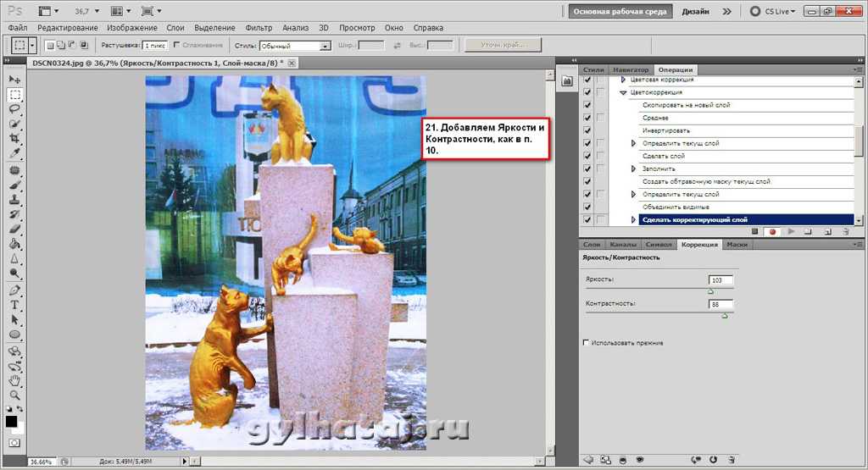The height and width of the screenshot is (470, 868).
Task: Click the reset adjustment circular arrow icon
Action: click(712, 460)
